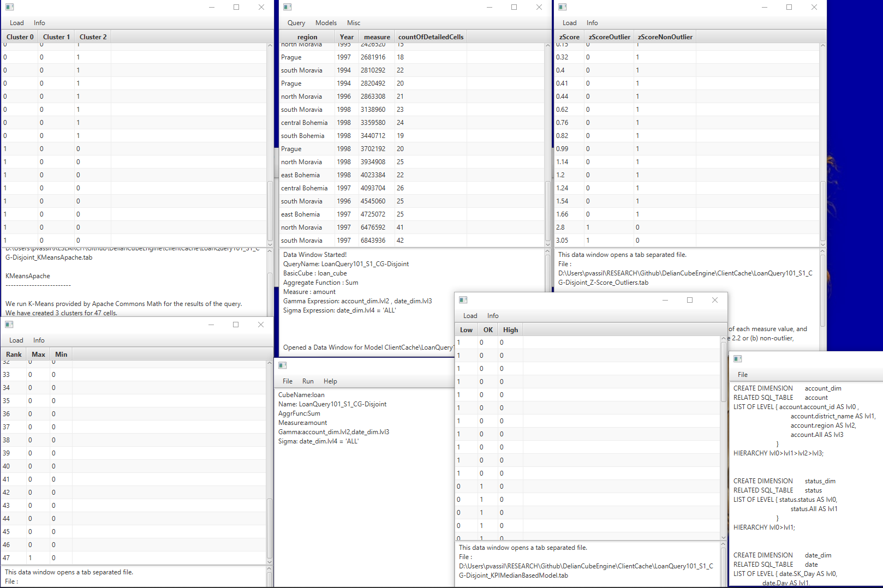Image resolution: width=883 pixels, height=588 pixels.
Task: Open the Query menu
Action: click(296, 23)
